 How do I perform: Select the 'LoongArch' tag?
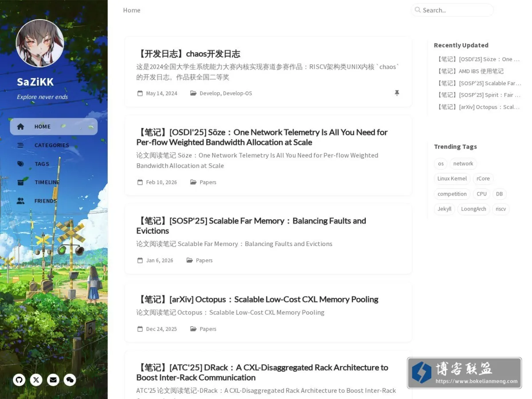click(473, 209)
